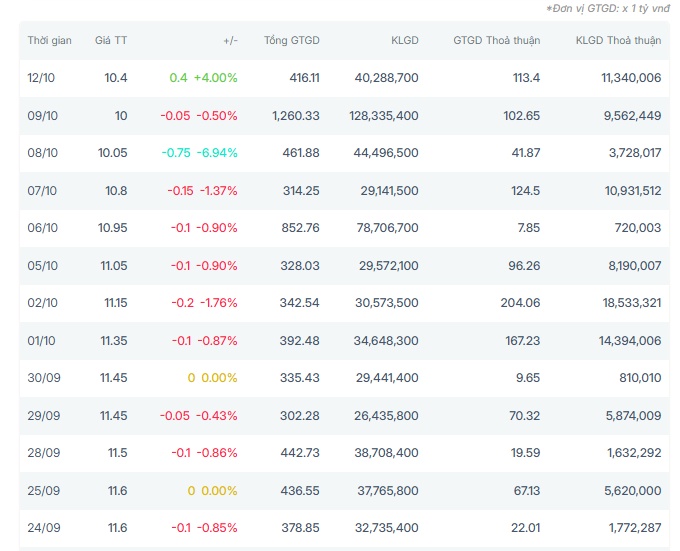
Task: Click the 'Tổng GTGD' column header
Action: pyautogui.click(x=291, y=40)
